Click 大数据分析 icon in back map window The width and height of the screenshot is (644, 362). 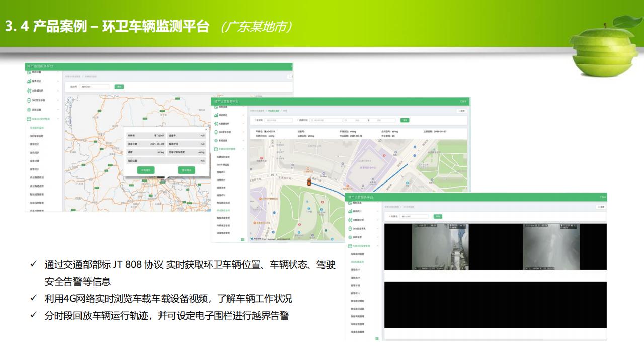tap(29, 90)
